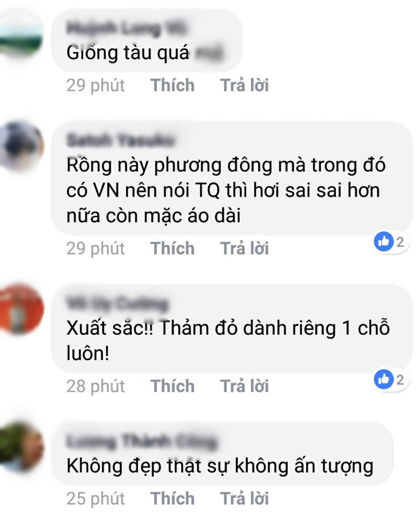Open avatar of 'Không đẹp' commenter
420x529 pixels.
tap(21, 447)
